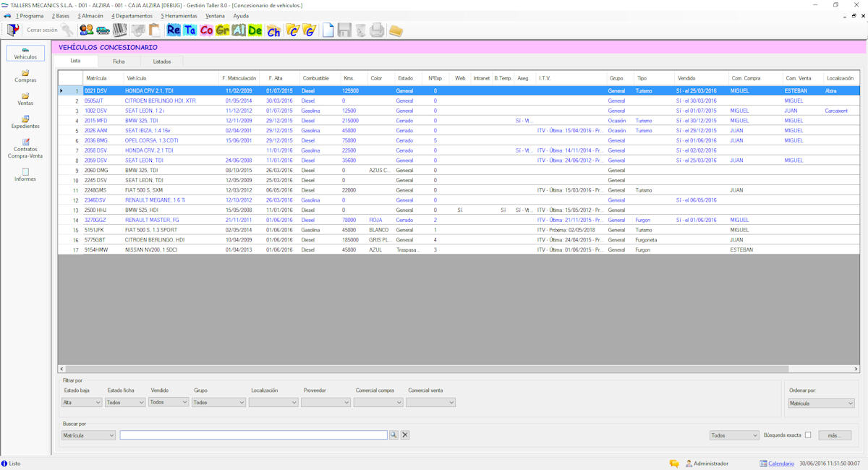Open the Proveedor filter dropdown
The image size is (868, 470).
point(326,403)
